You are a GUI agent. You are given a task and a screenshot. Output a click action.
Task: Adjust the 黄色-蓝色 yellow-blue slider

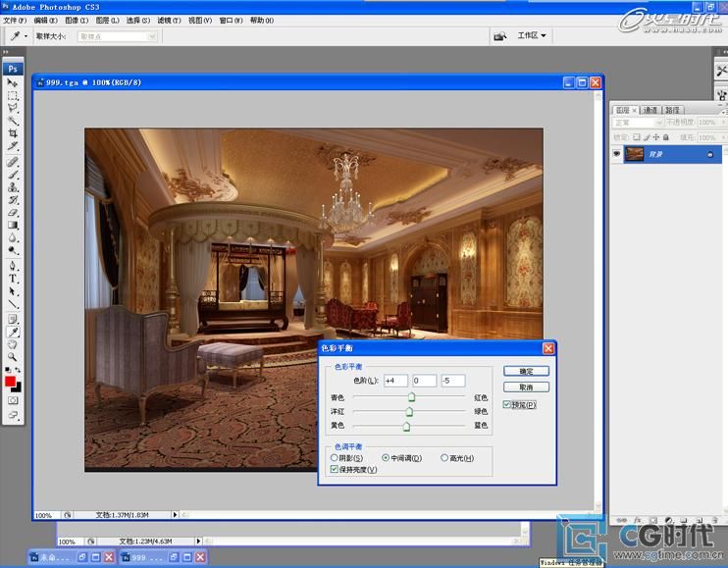pos(406,426)
